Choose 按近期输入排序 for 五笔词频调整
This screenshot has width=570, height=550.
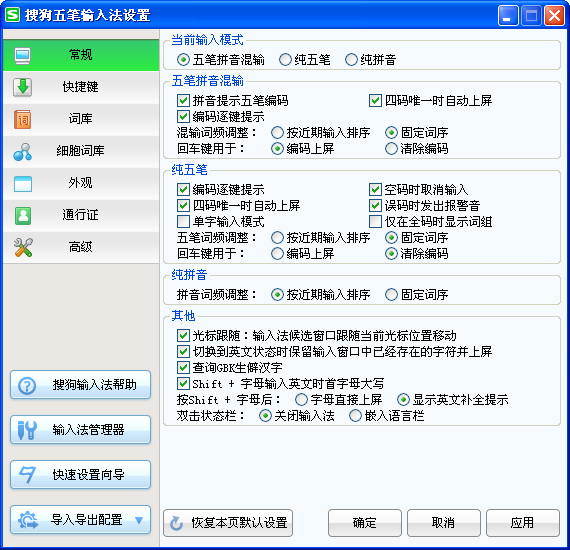tap(277, 238)
